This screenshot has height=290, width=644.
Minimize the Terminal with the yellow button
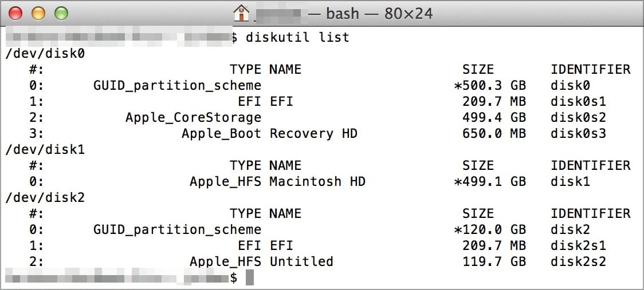point(38,13)
